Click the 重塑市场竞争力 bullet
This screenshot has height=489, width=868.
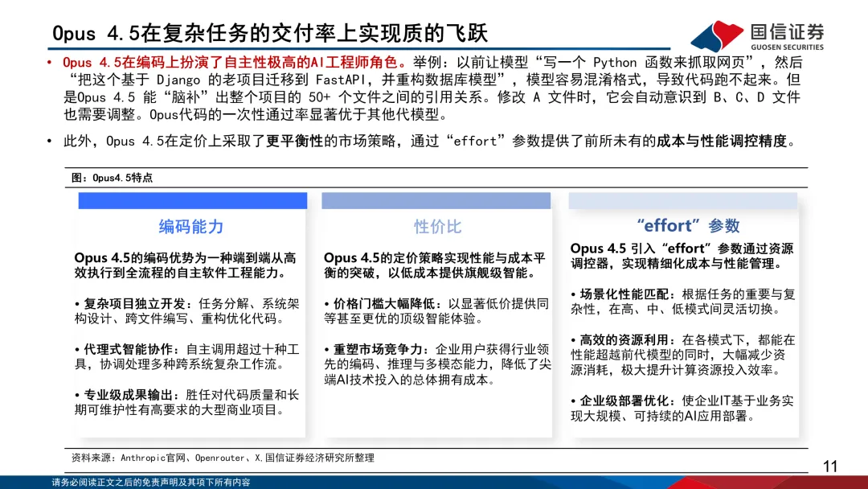pyautogui.click(x=437, y=364)
